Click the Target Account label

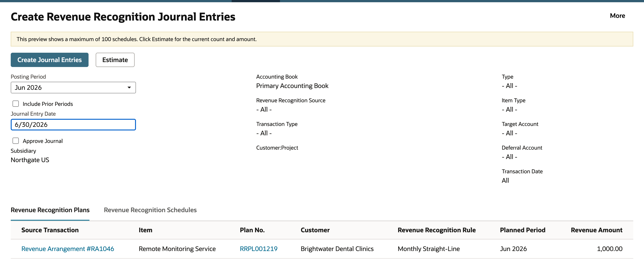[x=520, y=124]
